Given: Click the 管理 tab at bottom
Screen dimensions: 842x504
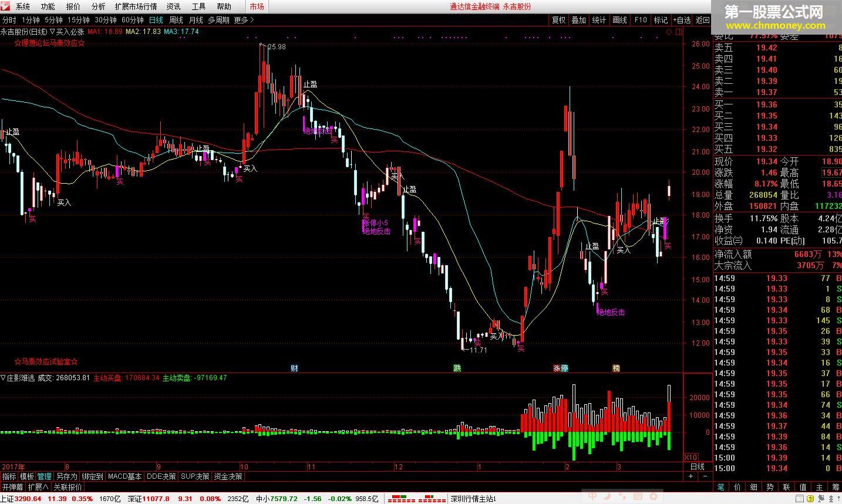Looking at the screenshot, I should 45,476.
